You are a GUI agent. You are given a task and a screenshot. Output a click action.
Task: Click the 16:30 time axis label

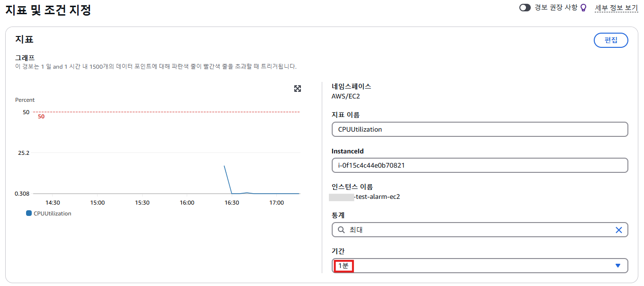pos(232,203)
